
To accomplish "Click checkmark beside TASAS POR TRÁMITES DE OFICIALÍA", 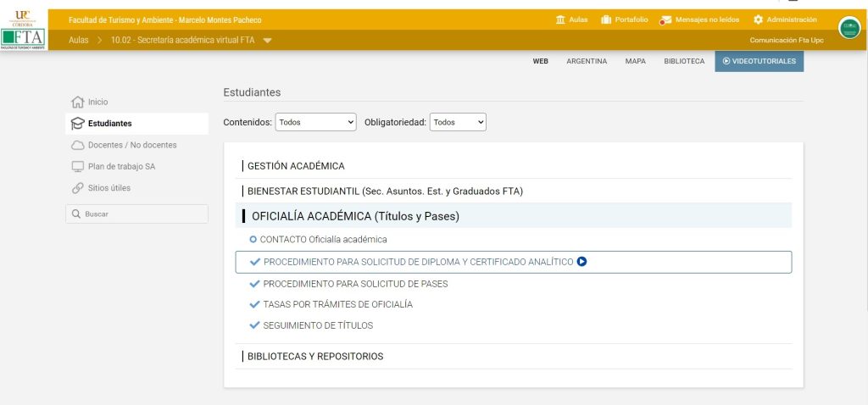I will tap(254, 304).
